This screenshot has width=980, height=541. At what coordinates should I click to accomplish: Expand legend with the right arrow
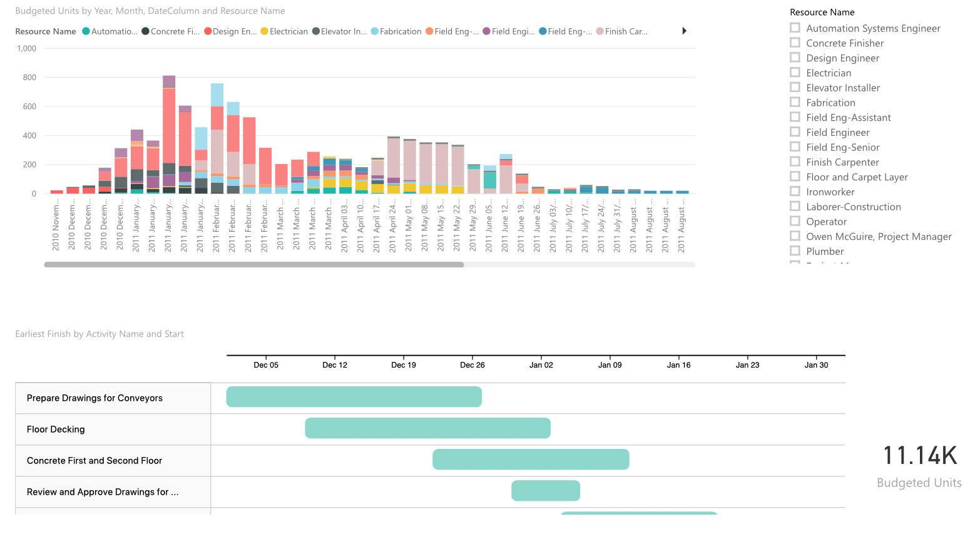pyautogui.click(x=684, y=31)
